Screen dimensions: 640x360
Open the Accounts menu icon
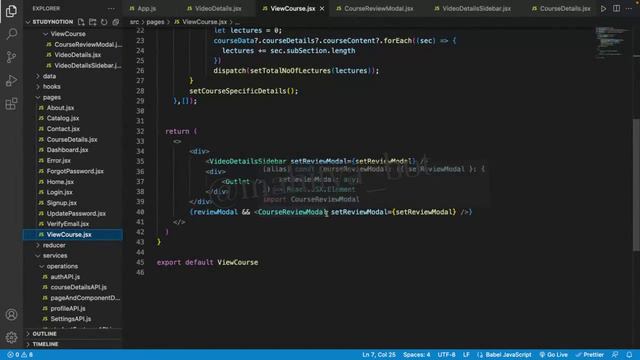click(x=11, y=314)
